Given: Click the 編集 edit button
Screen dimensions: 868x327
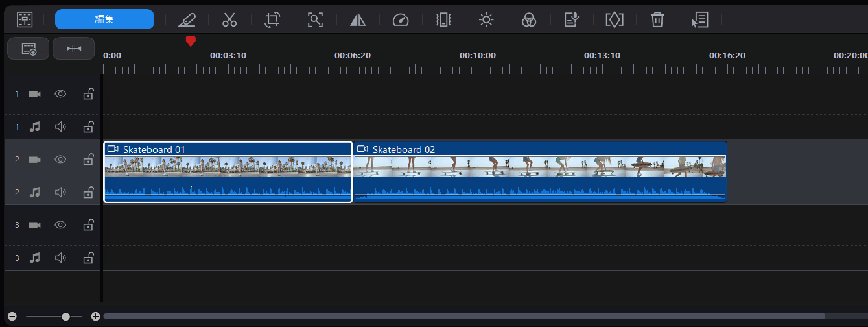Looking at the screenshot, I should [x=104, y=19].
